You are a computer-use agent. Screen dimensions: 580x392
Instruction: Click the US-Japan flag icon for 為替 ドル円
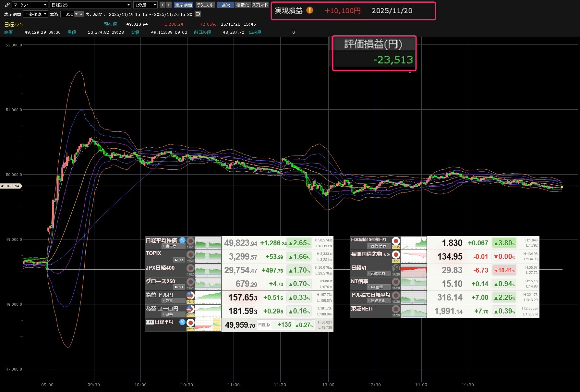(190, 295)
